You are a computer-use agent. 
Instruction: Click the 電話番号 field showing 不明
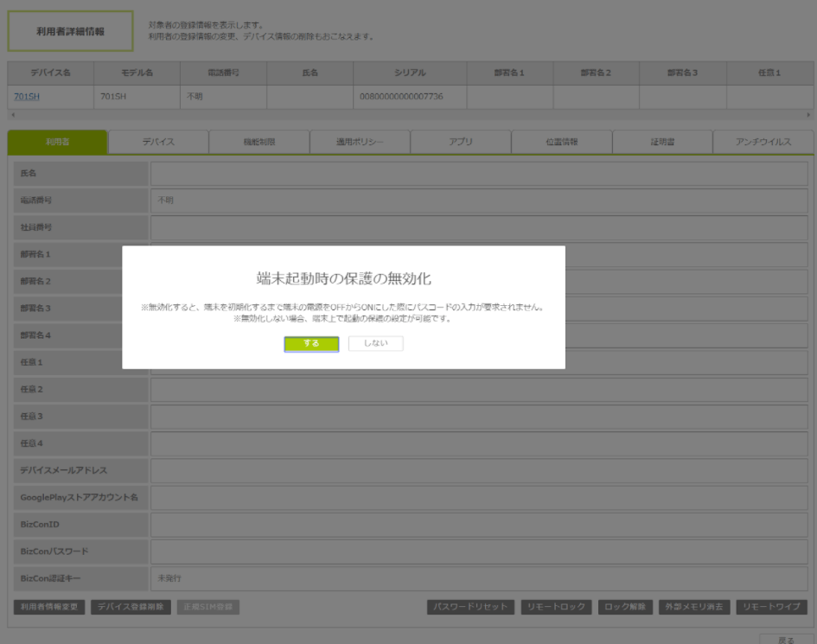pyautogui.click(x=479, y=201)
